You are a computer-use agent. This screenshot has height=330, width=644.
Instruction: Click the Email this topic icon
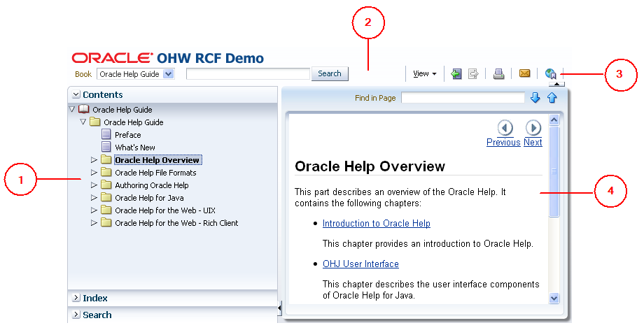[x=524, y=73]
